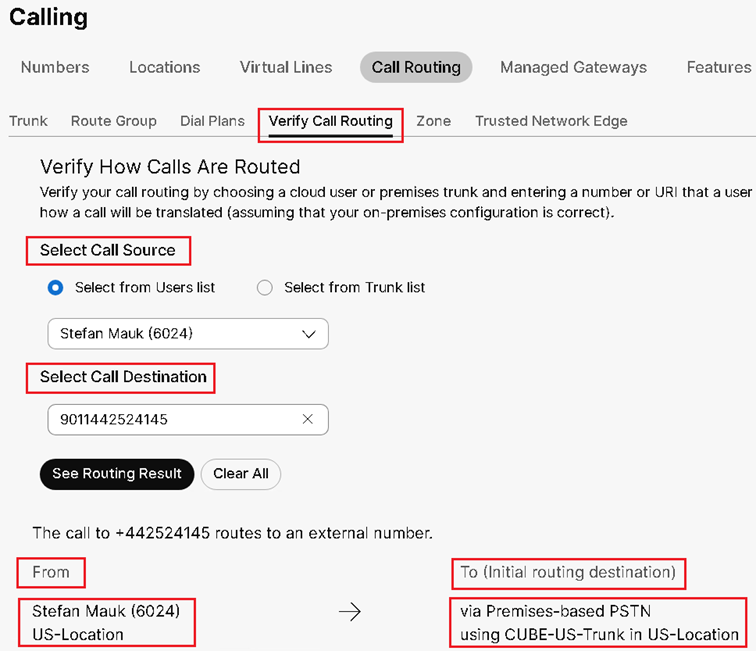The width and height of the screenshot is (756, 651).
Task: Go to the Virtual Lines tab
Action: [x=286, y=67]
